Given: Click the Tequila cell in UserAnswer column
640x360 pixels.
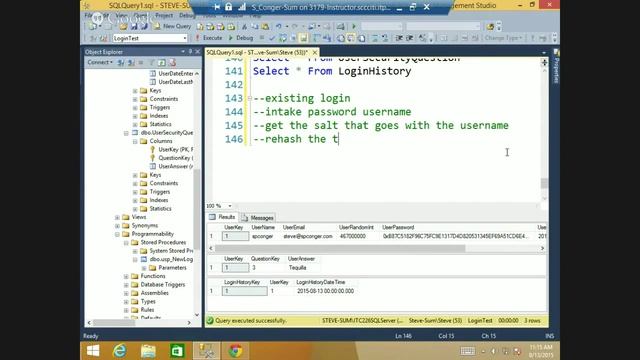Looking at the screenshot, I should point(298,268).
